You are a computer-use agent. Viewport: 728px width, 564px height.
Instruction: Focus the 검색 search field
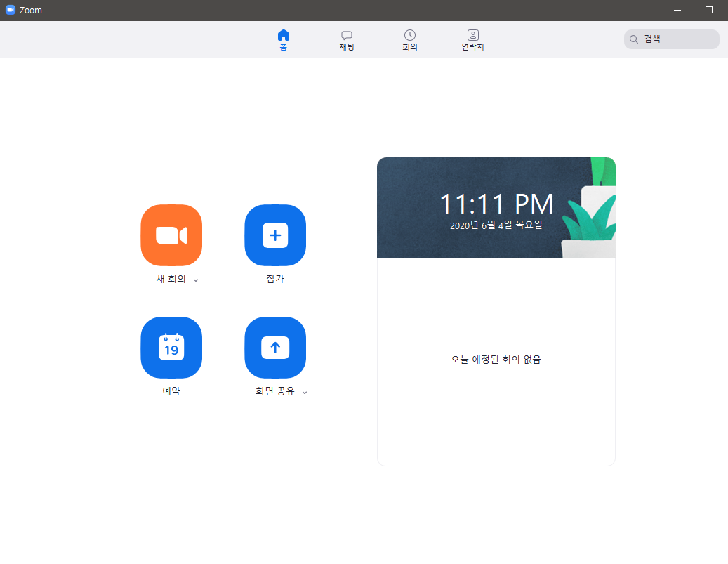[671, 39]
